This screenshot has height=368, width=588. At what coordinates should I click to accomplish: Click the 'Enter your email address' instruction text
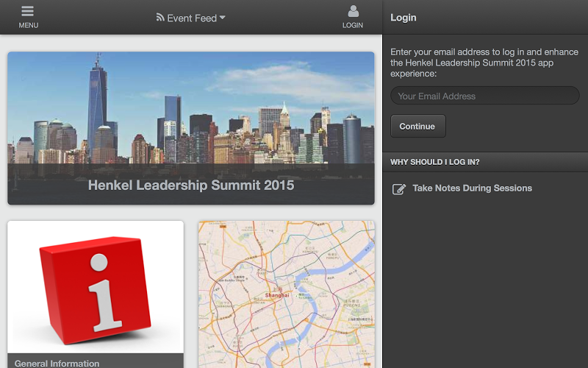pos(484,63)
